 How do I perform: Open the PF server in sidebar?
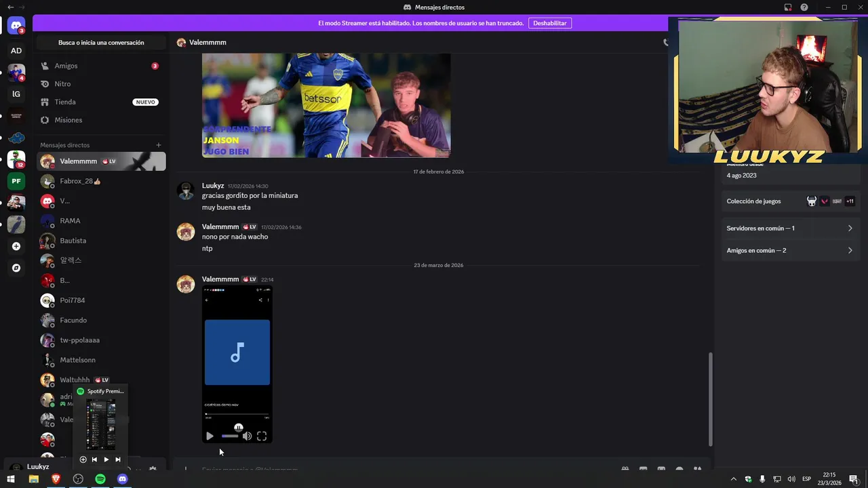coord(16,181)
